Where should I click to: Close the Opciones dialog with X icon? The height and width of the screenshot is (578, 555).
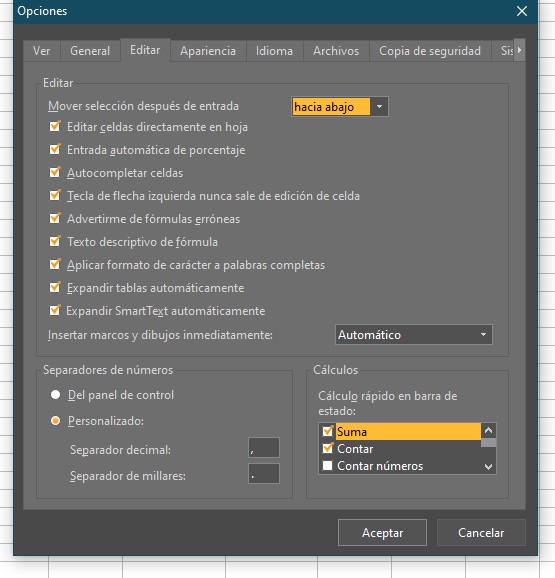[x=521, y=11]
